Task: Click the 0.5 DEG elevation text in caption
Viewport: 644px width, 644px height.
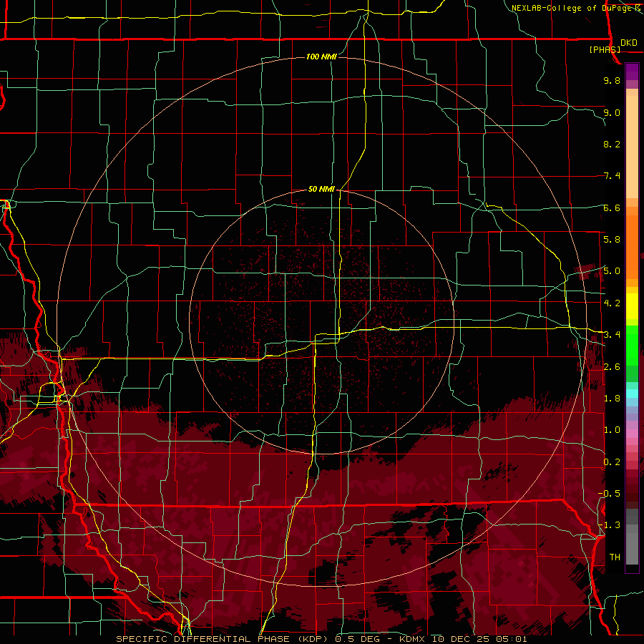Action: pos(357,639)
